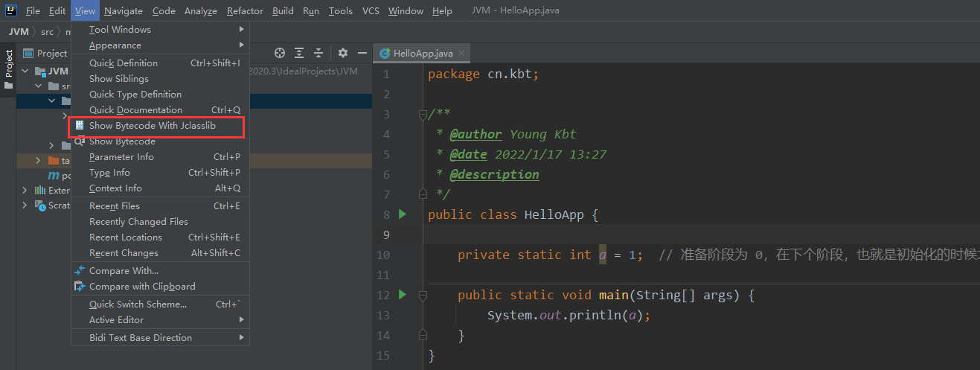Open Bidi Text Base Direction submenu
The width and height of the screenshot is (980, 370).
click(x=160, y=338)
